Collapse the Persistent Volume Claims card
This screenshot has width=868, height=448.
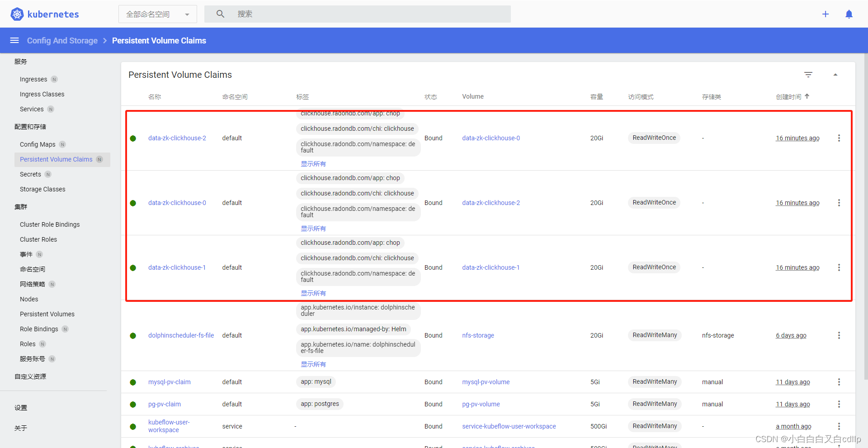click(835, 75)
